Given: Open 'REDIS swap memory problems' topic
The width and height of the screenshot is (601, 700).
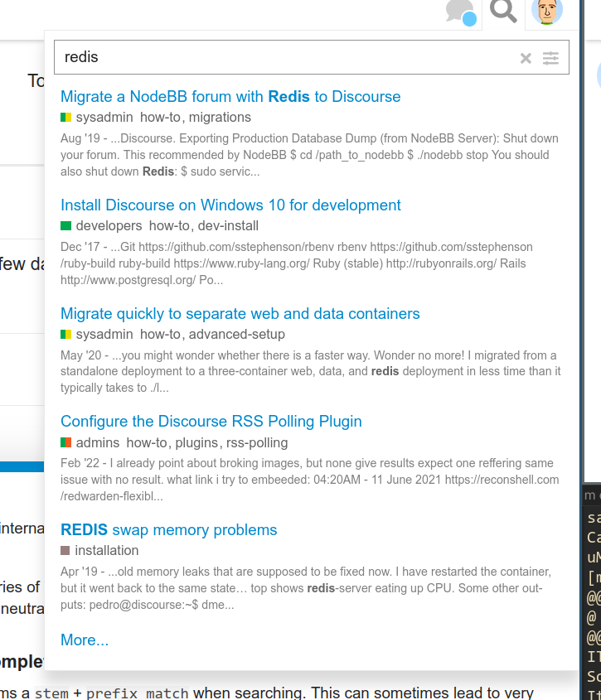Looking at the screenshot, I should coord(169,530).
